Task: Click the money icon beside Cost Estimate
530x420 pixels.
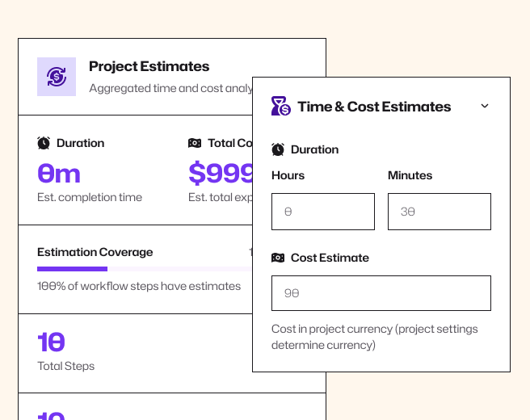Action: (x=278, y=258)
